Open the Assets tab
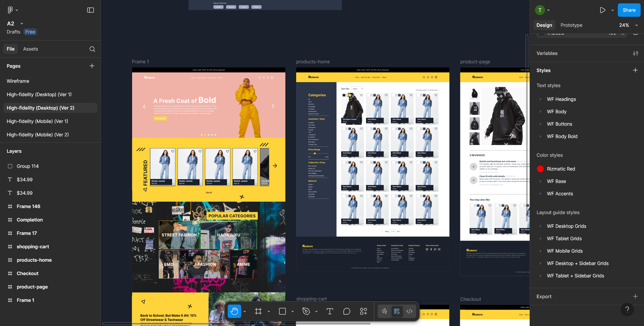644x326 pixels. point(31,49)
